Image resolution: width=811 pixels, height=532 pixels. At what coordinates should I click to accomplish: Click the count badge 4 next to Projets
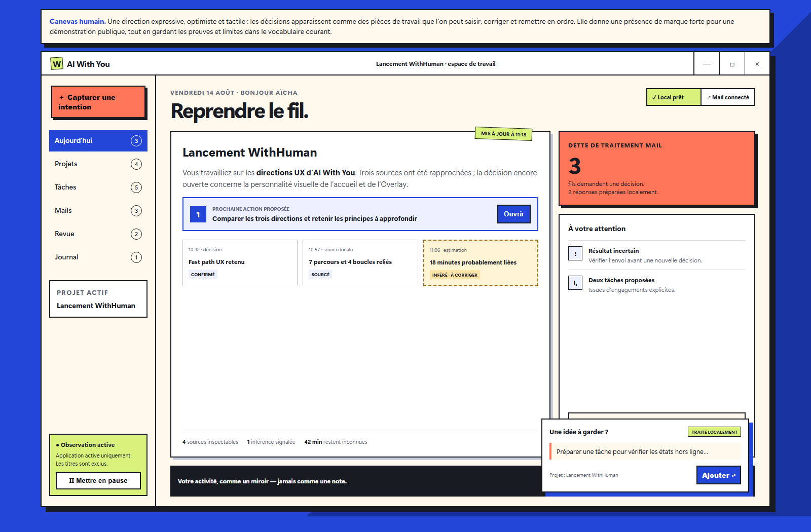pyautogui.click(x=136, y=164)
